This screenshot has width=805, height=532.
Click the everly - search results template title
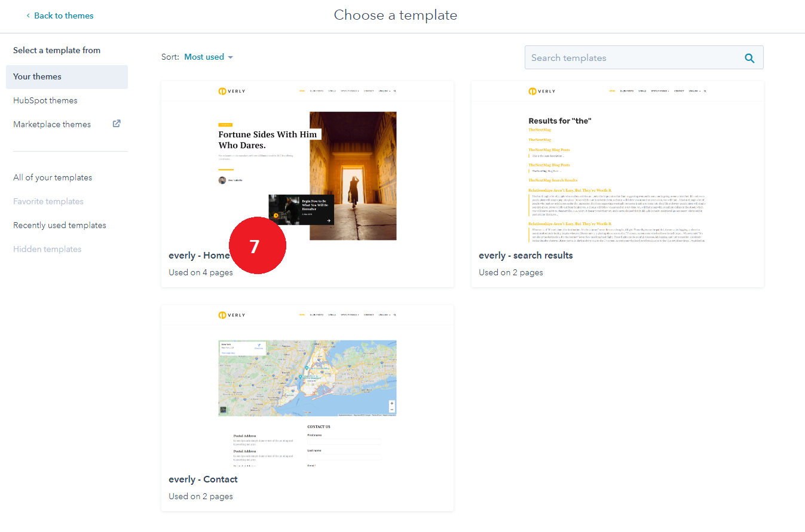coord(526,256)
